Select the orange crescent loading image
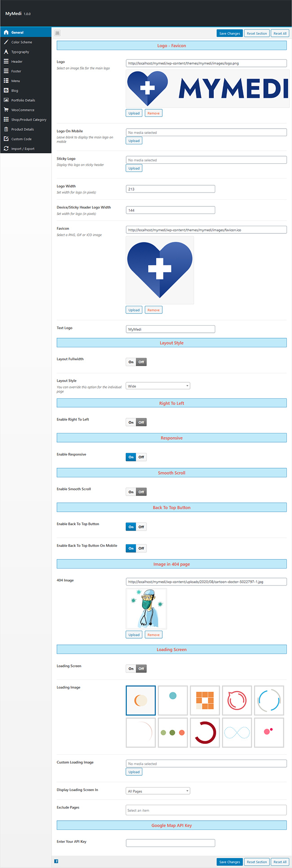Screen dimensions: 292x868 141,700
